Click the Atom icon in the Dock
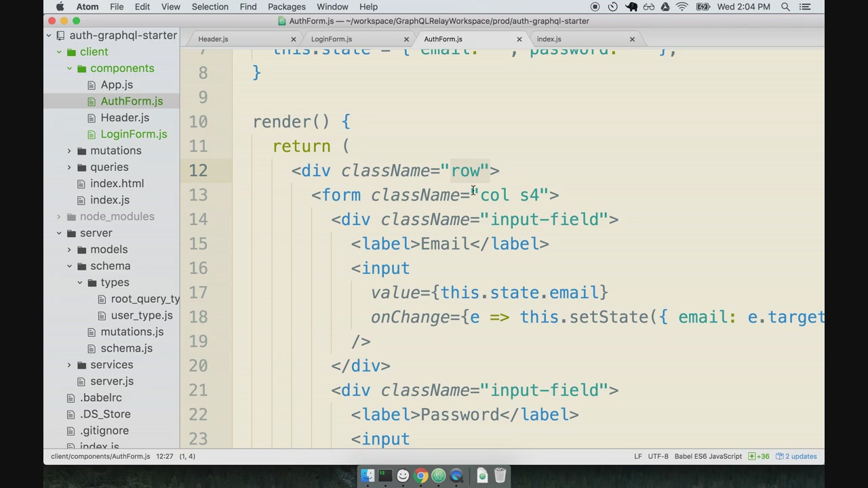 [438, 476]
